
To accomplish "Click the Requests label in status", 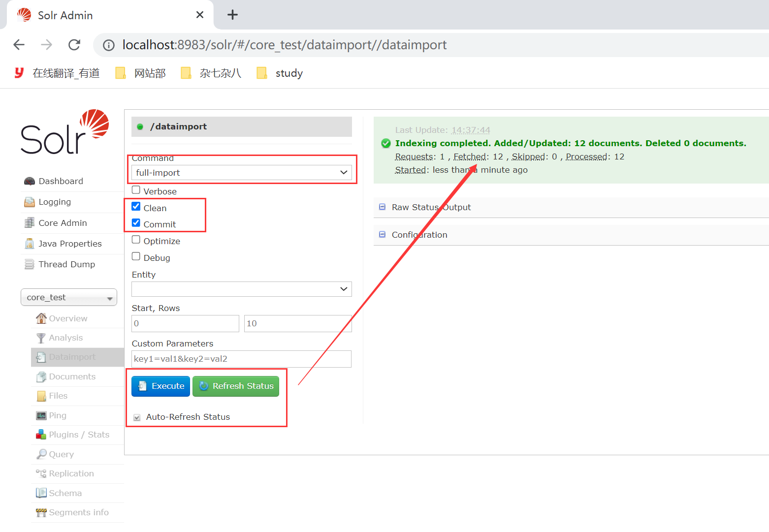I will [x=414, y=156].
